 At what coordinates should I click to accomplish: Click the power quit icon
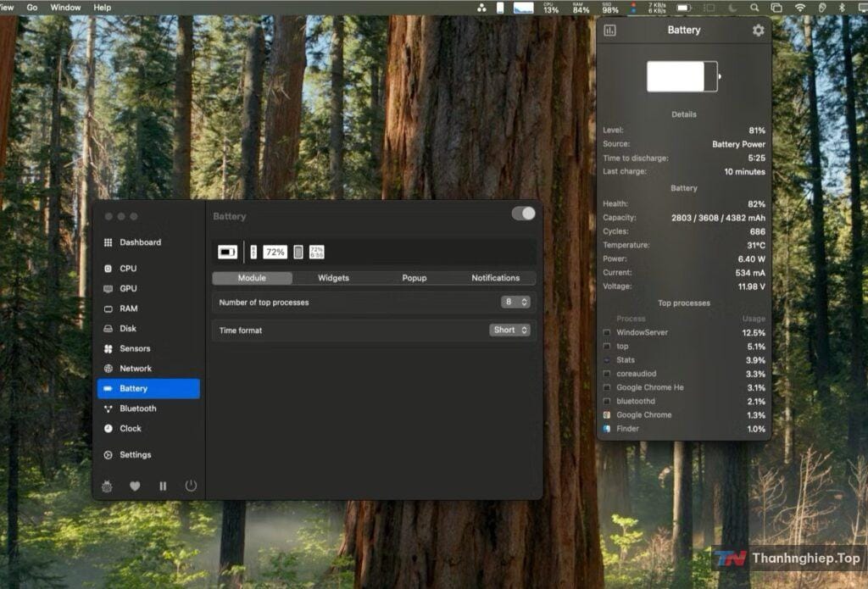tap(191, 486)
